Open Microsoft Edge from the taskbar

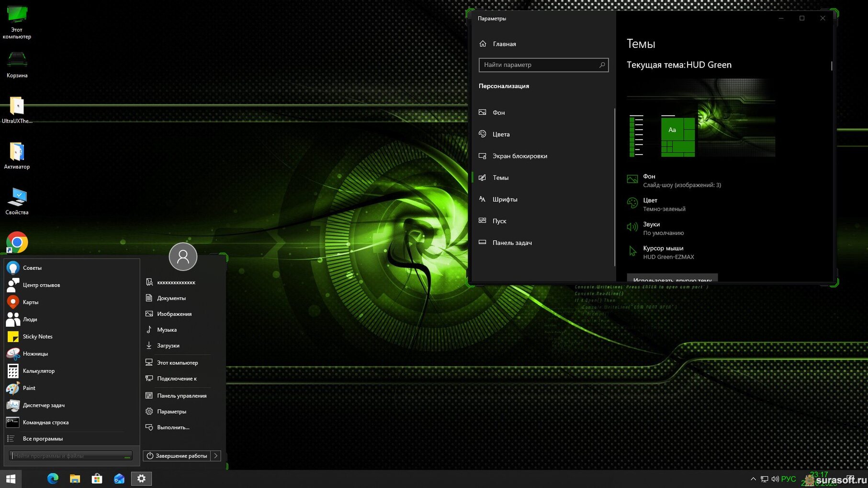click(53, 478)
